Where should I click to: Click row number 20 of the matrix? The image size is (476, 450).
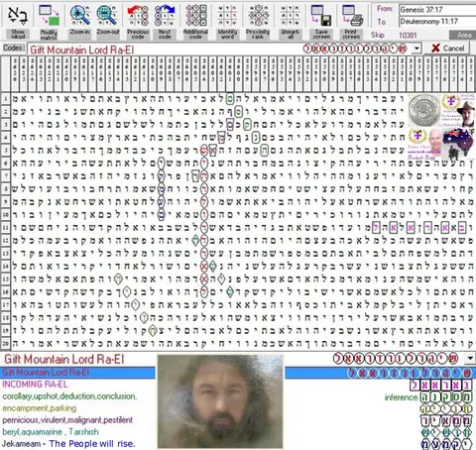tap(6, 343)
